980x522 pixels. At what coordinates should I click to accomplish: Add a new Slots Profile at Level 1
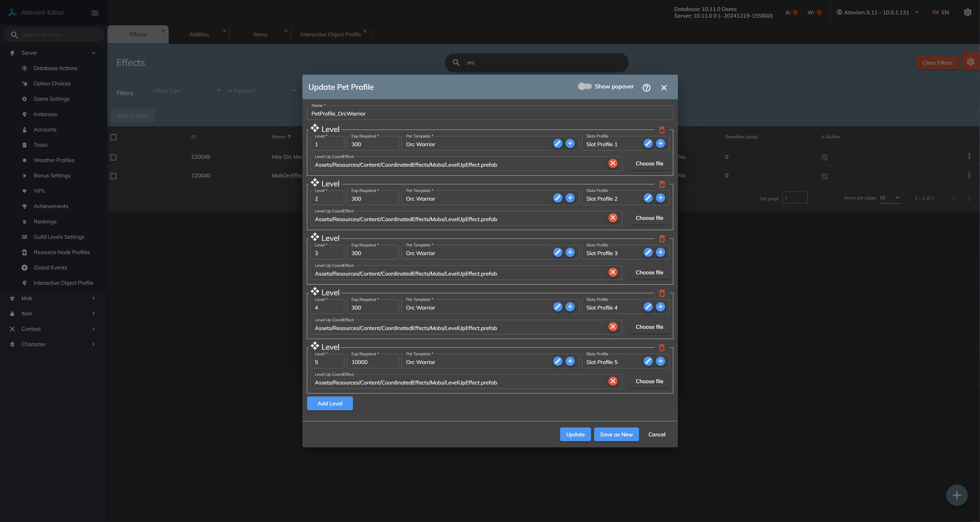(660, 144)
